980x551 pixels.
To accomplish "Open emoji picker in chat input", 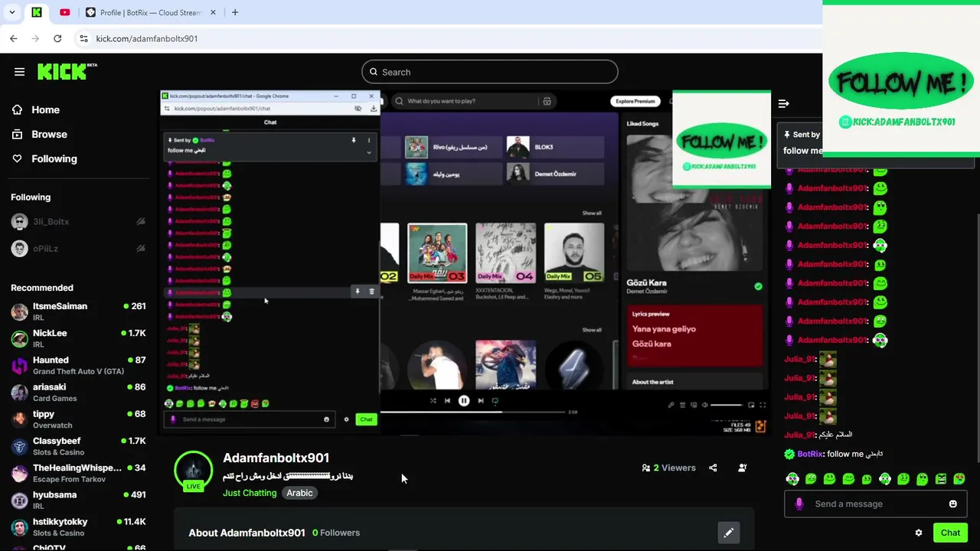I will pos(953,504).
